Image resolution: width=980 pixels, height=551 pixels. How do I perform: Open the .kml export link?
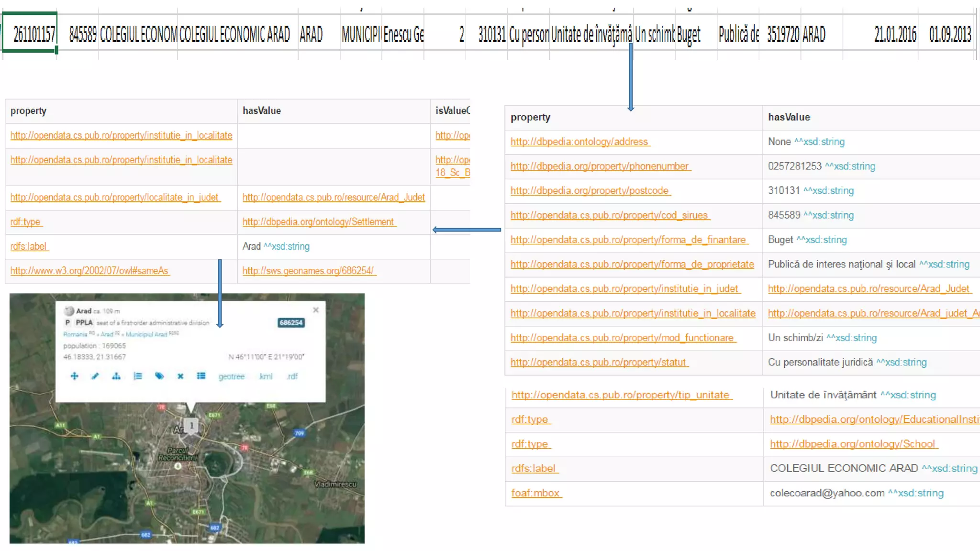coord(266,376)
